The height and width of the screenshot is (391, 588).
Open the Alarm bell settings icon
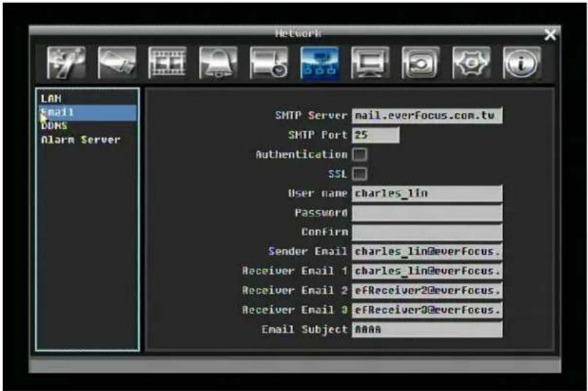218,63
